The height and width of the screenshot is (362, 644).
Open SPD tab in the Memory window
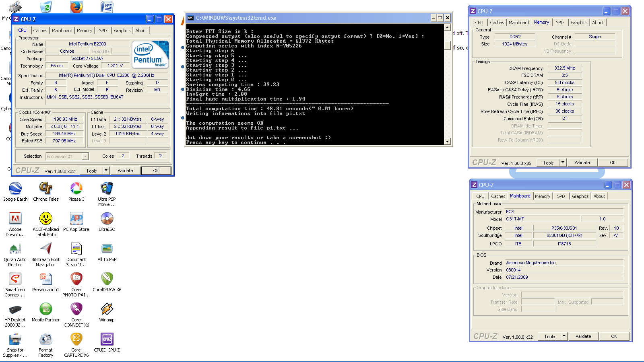[x=560, y=23]
